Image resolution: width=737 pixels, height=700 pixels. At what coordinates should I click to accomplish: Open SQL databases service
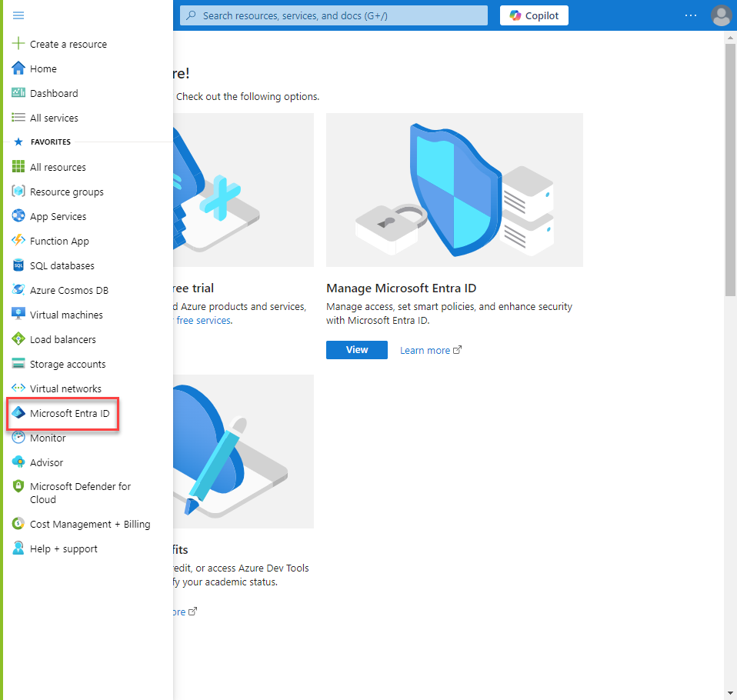pos(60,265)
